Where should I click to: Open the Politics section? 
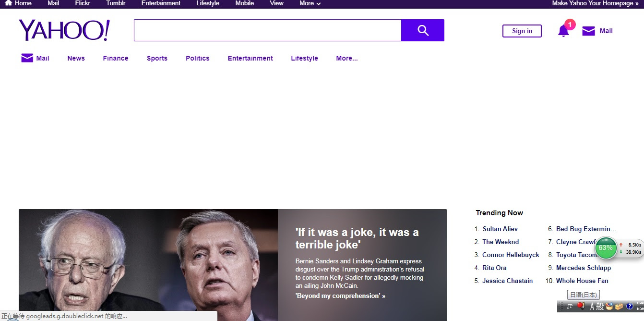[198, 58]
